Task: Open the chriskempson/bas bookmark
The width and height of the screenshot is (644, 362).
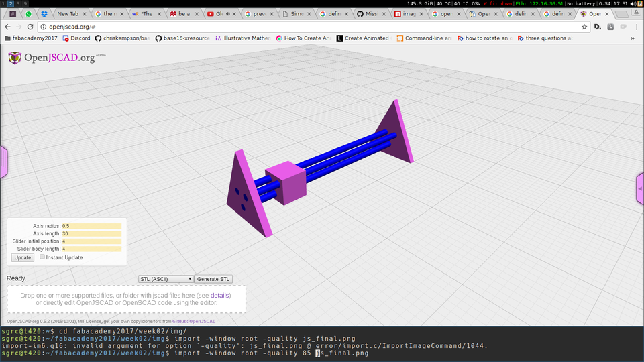Action: [122, 38]
